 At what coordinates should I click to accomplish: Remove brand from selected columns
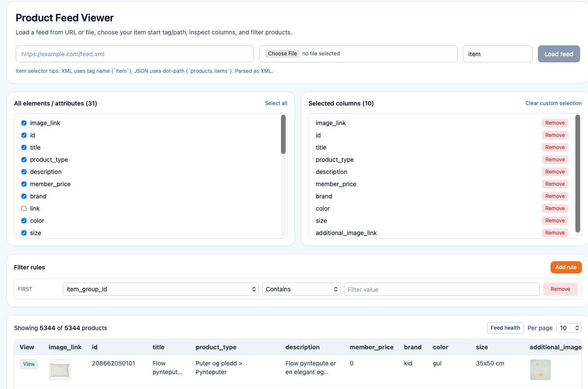coord(555,196)
